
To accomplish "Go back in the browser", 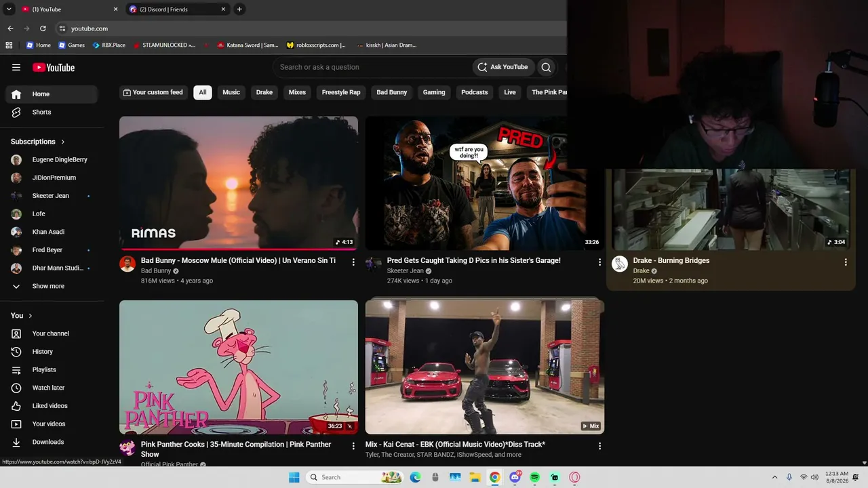I will [10, 28].
